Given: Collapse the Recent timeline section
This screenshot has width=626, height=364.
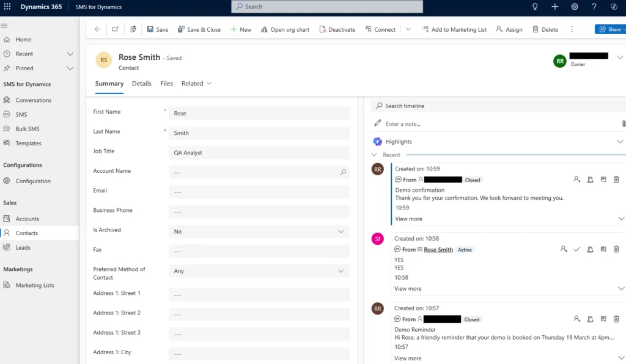Looking at the screenshot, I should coord(374,155).
